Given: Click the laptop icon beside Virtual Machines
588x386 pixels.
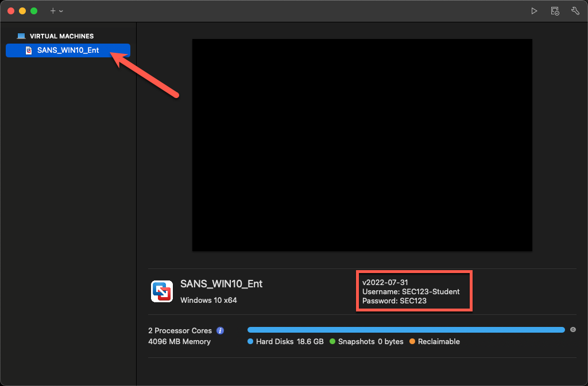Looking at the screenshot, I should [x=21, y=36].
